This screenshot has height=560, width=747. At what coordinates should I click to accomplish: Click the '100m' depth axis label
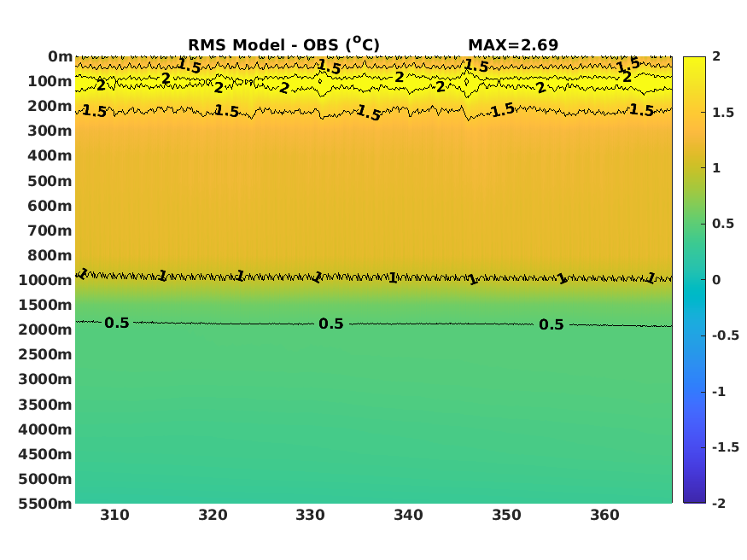click(50, 81)
